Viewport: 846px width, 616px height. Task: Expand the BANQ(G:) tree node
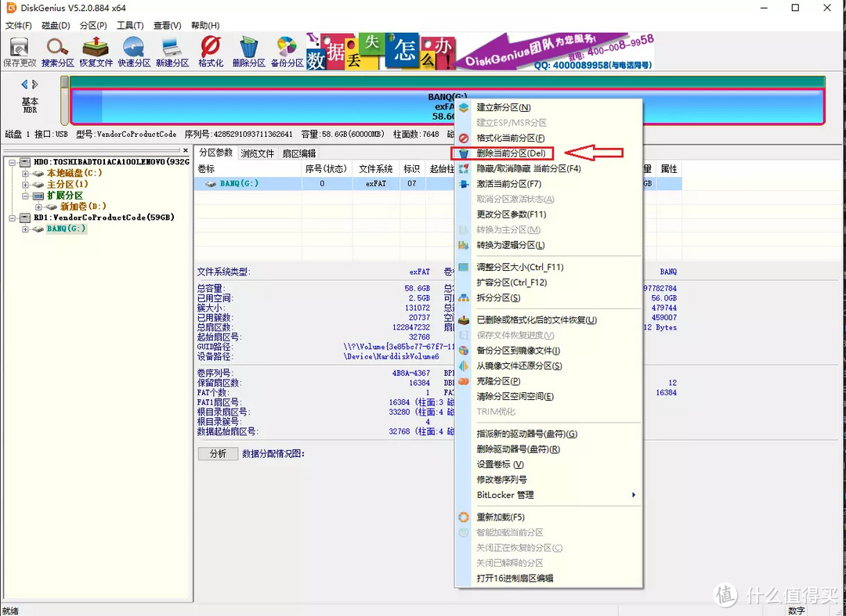25,229
